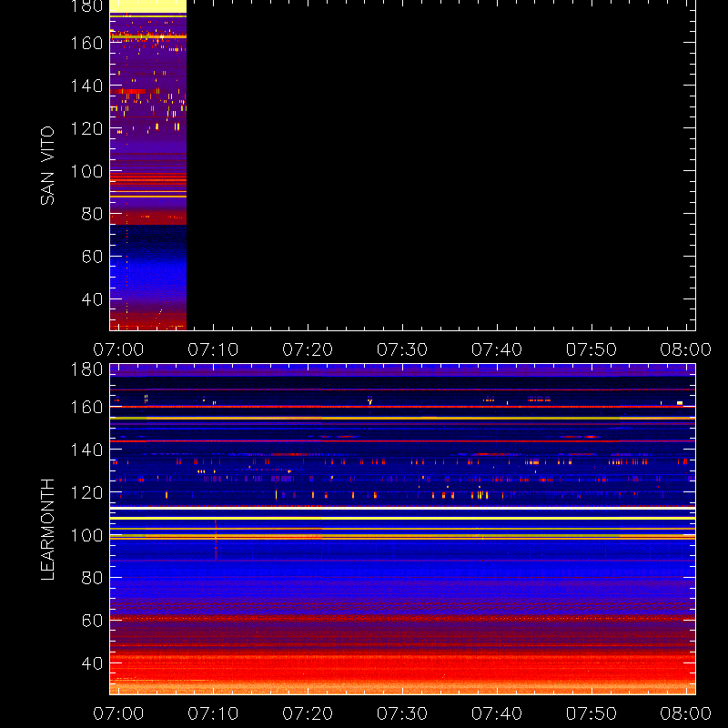Click the LEARMONTH axis title
The height and width of the screenshot is (728, 728).
[x=47, y=530]
